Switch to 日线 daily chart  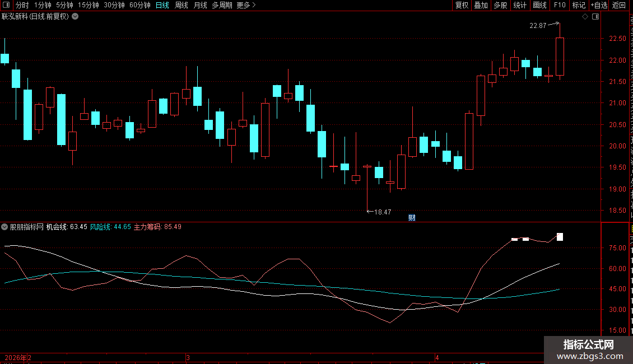[162, 5]
